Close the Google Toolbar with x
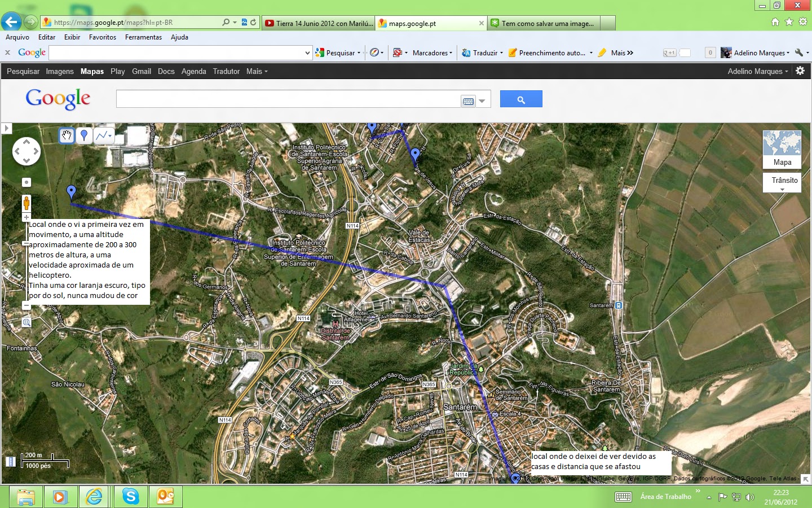The width and height of the screenshot is (812, 508). (7, 52)
